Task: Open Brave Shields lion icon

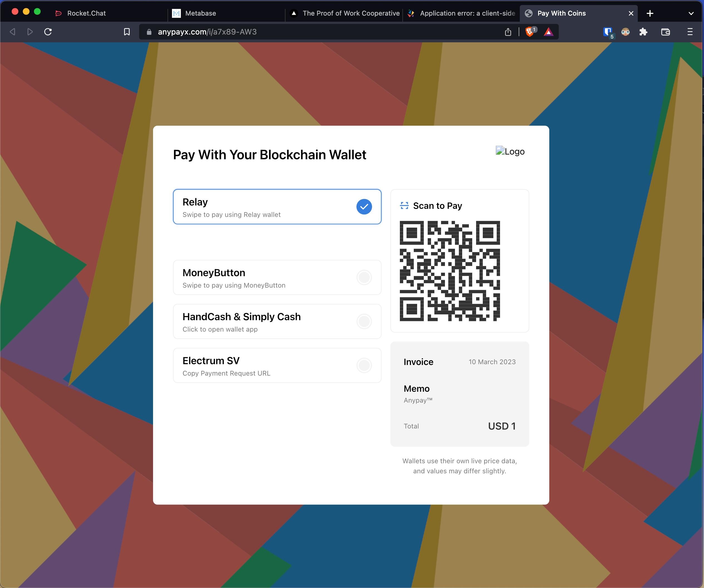Action: pos(530,31)
